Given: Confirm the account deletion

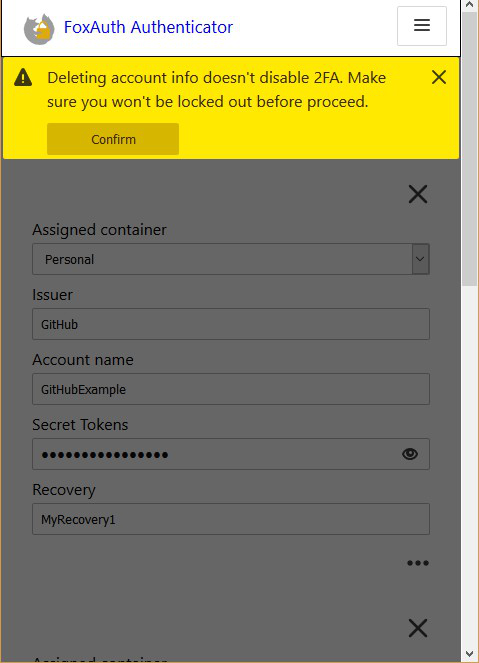Looking at the screenshot, I should tap(113, 139).
